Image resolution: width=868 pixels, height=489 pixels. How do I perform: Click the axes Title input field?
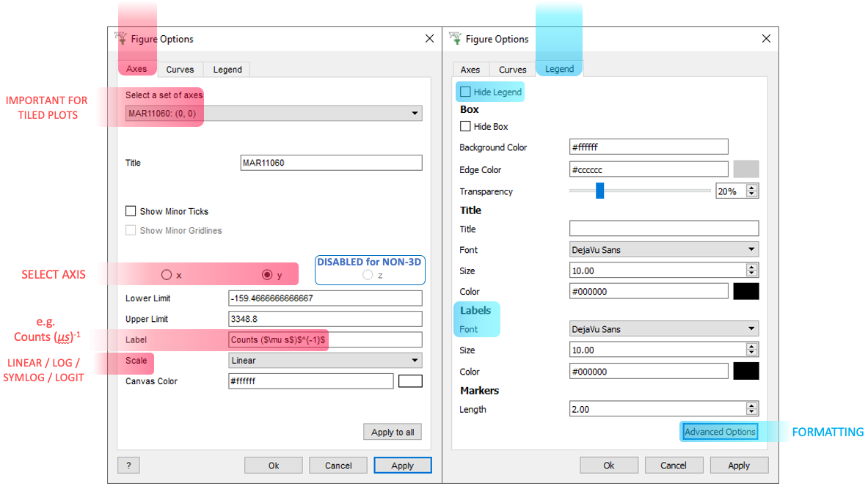[331, 163]
